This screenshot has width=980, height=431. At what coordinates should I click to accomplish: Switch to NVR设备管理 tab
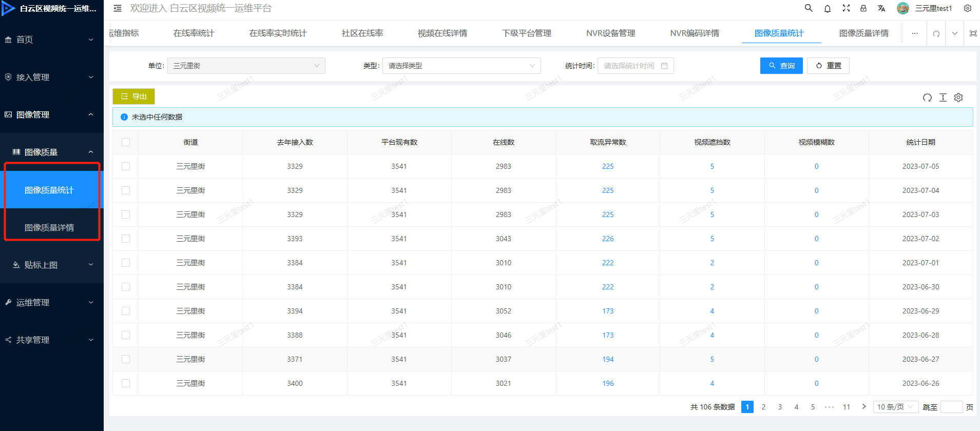[611, 33]
